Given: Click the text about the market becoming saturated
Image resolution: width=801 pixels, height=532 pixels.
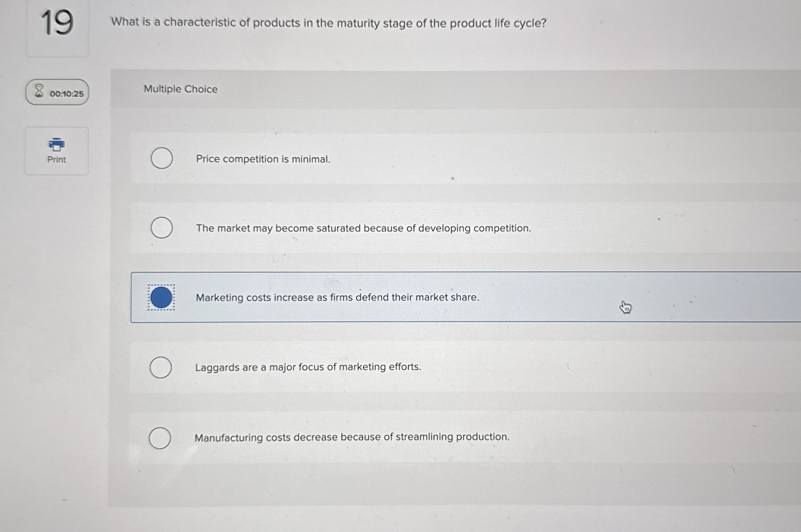Looking at the screenshot, I should pyautogui.click(x=363, y=228).
